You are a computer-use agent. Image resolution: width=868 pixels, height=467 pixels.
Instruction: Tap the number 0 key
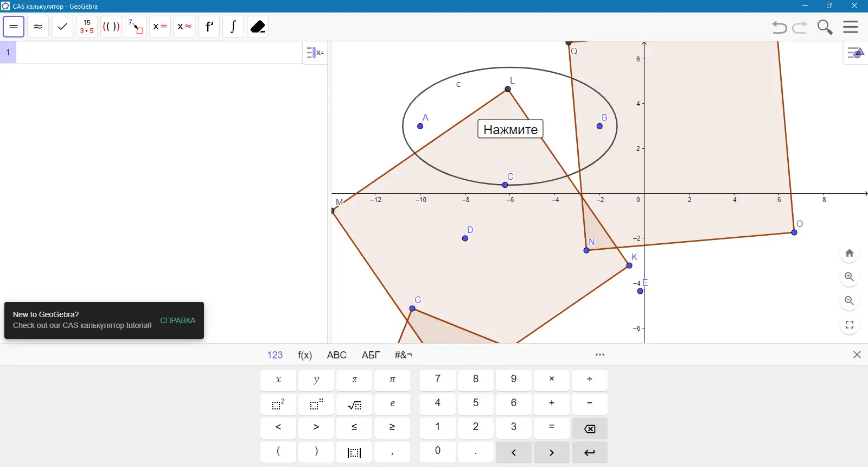coord(438,452)
